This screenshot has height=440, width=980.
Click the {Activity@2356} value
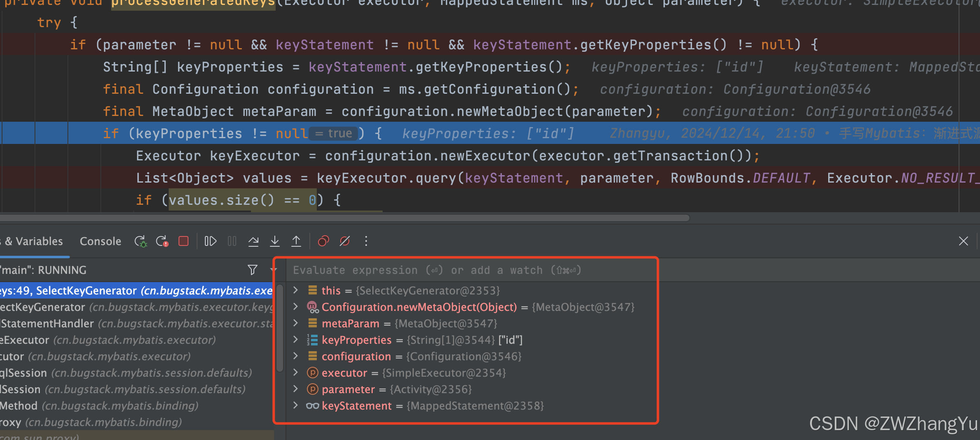pos(431,389)
